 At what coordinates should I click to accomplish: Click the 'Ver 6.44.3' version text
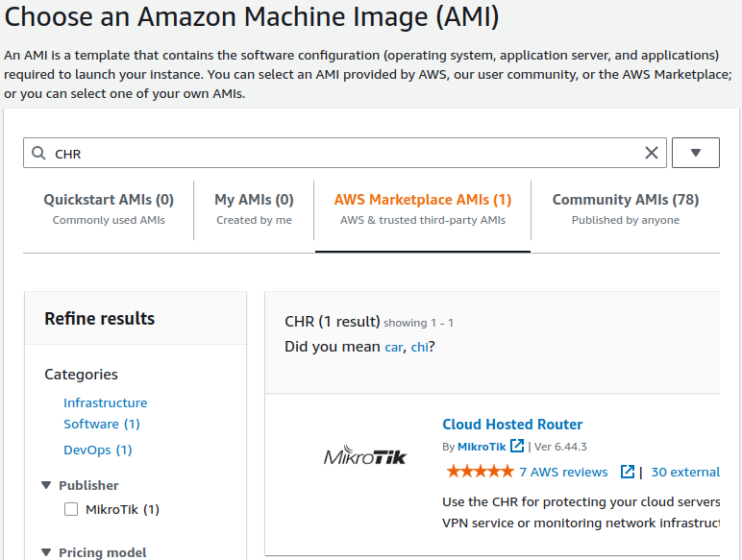[560, 447]
